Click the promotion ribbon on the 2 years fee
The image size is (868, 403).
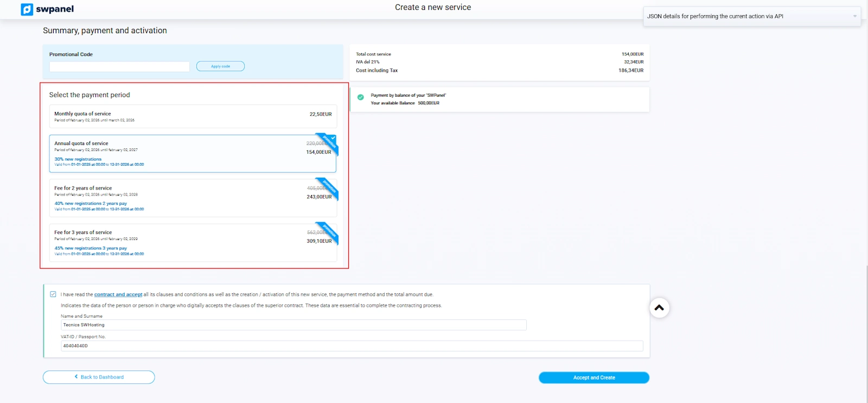(328, 187)
